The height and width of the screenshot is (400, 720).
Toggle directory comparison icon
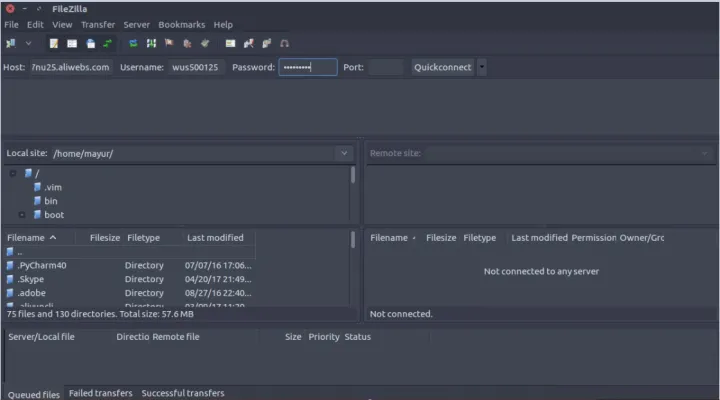point(248,43)
